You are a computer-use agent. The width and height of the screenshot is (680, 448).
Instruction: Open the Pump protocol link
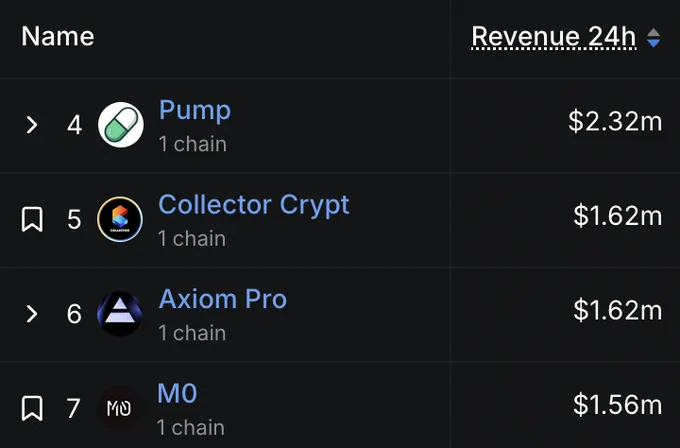195,111
